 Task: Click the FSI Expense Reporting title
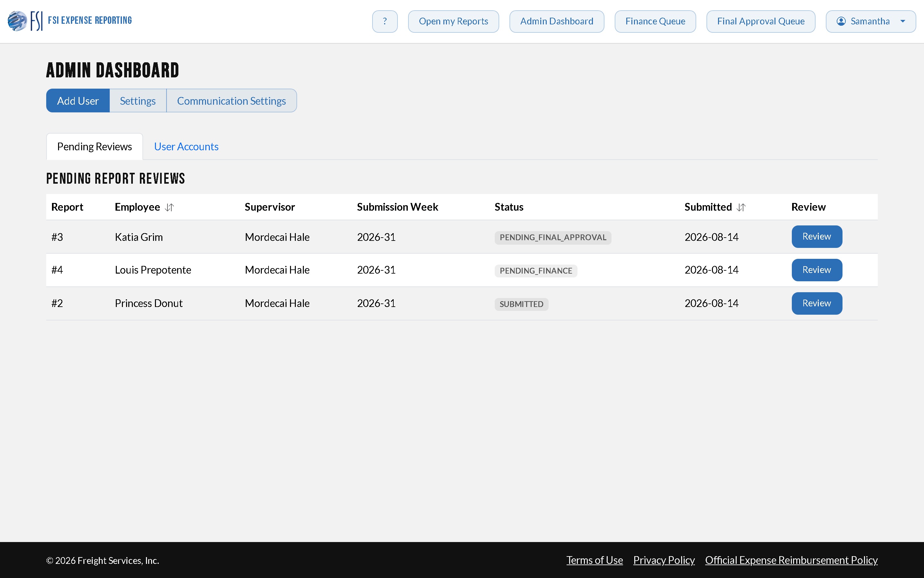click(x=90, y=20)
